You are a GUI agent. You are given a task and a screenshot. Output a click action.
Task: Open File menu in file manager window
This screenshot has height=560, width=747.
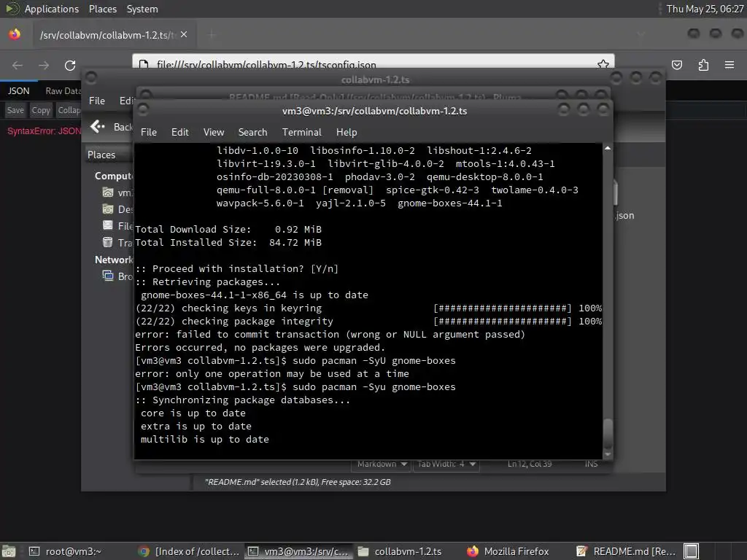pos(97,101)
